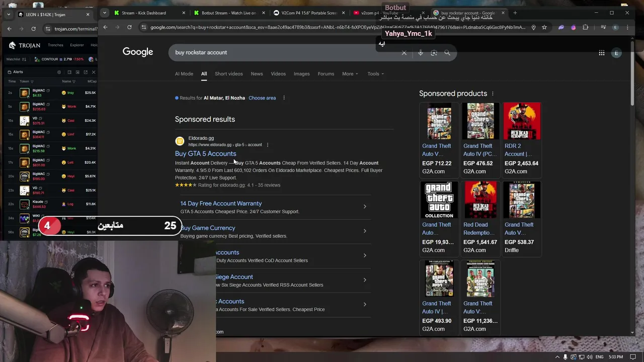Open Explorer in Trojan nav
The image size is (644, 362).
tap(77, 45)
